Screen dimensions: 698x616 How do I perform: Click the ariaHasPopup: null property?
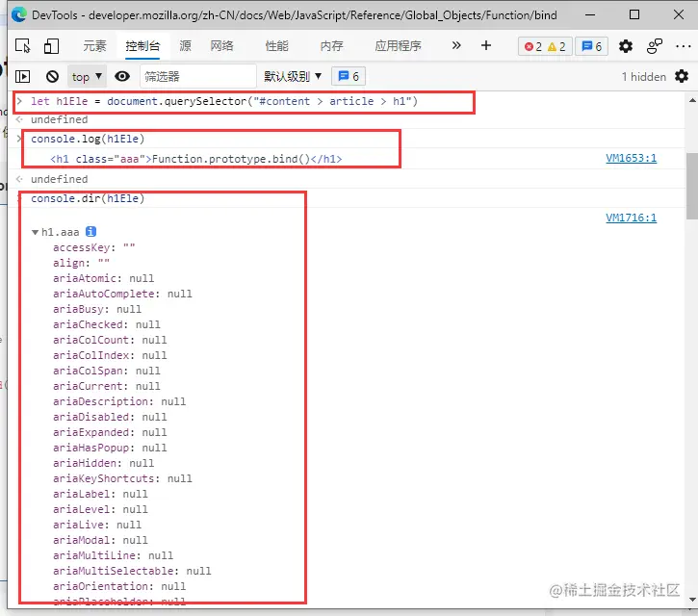point(110,448)
